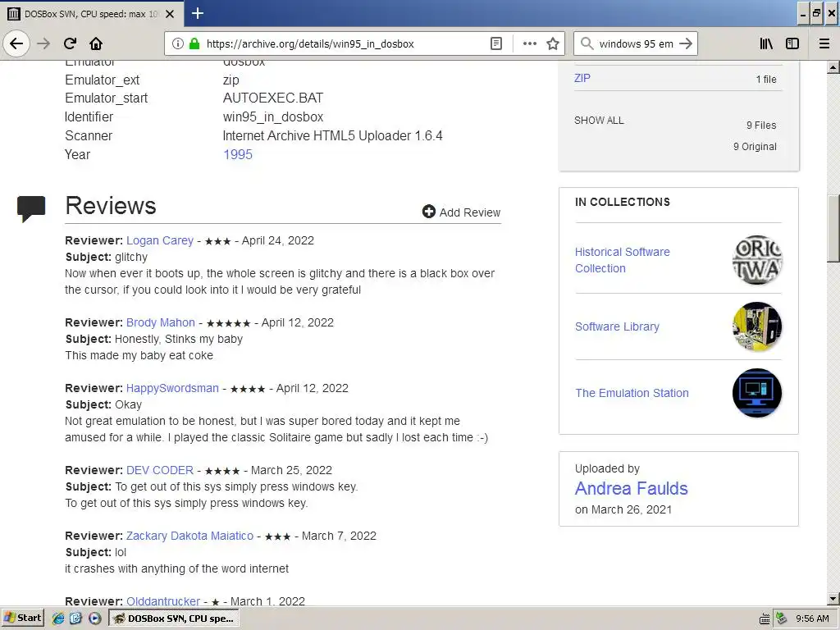Click the ZIP download option link

[582, 78]
